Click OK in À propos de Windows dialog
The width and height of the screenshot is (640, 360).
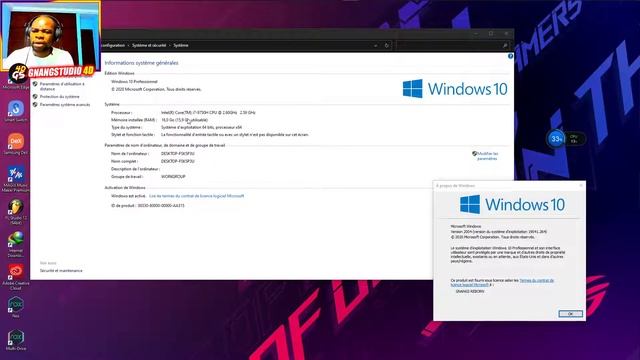[570, 313]
